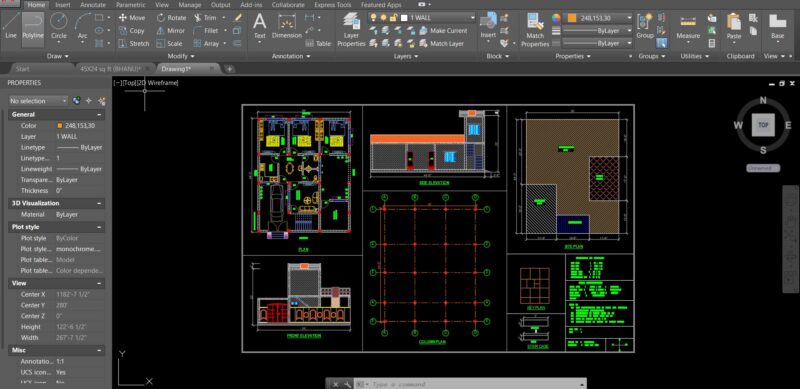The image size is (800, 389).
Task: Click the Move tool
Action: [x=132, y=17]
